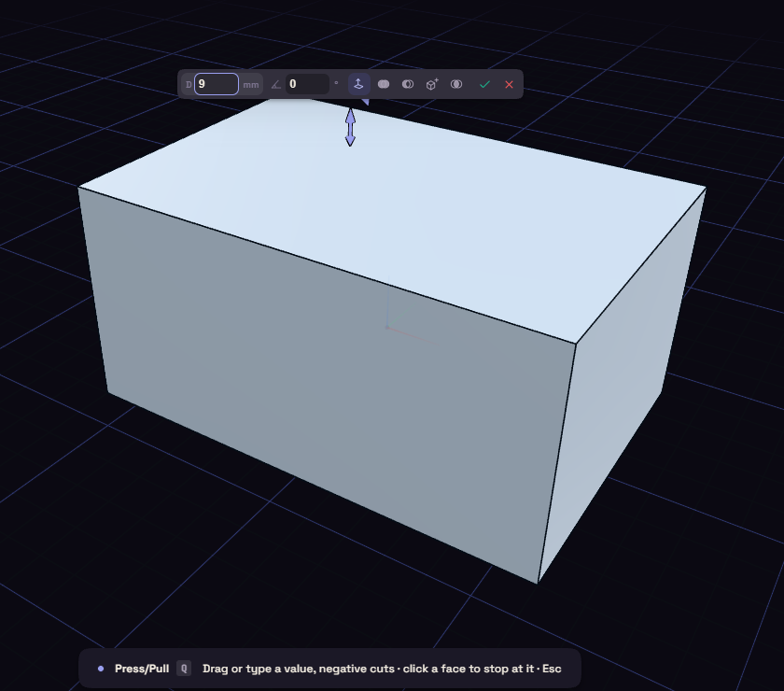Click the mm unit label
The image size is (784, 691).
251,85
